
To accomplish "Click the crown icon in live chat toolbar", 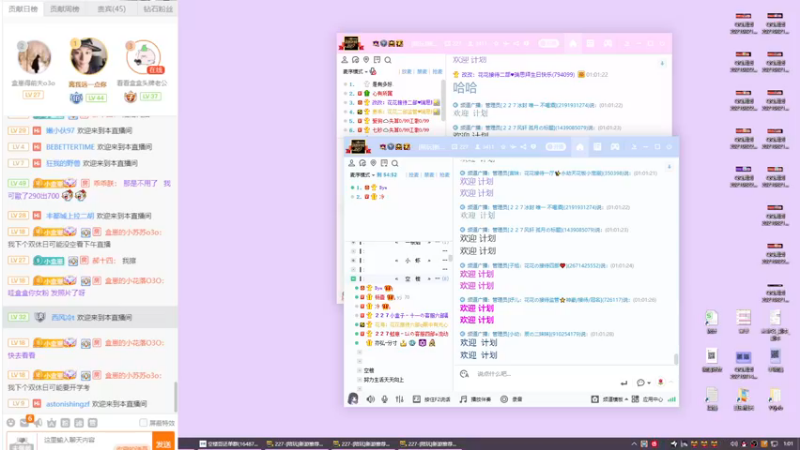I will pyautogui.click(x=52, y=422).
